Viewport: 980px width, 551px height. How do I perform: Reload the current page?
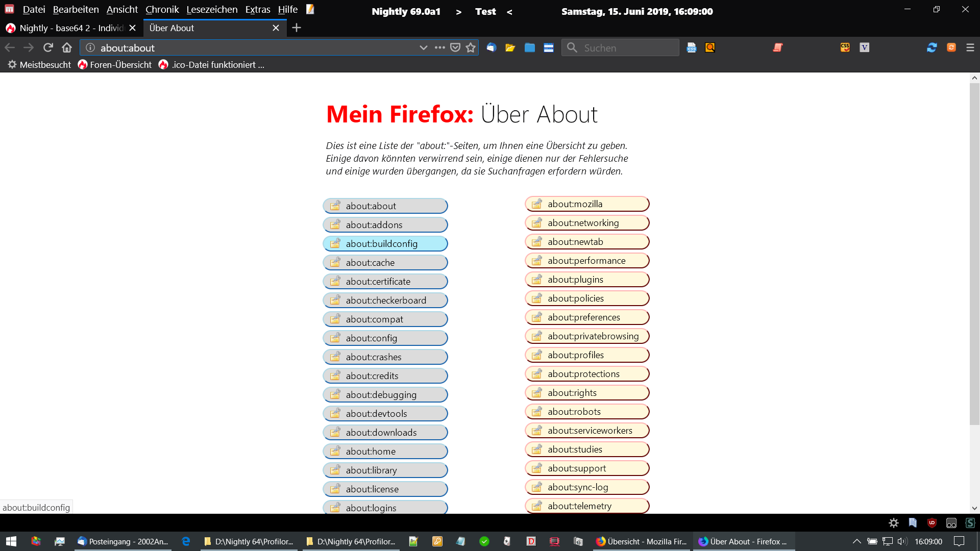[48, 47]
